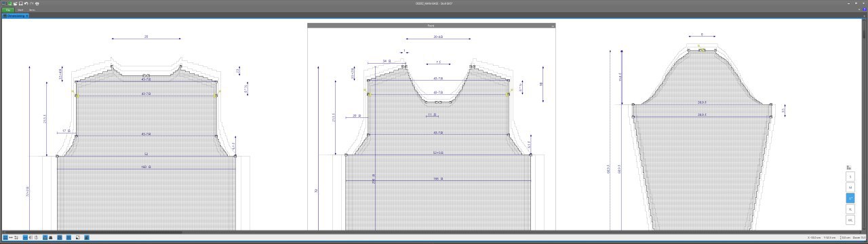Toggle the fourth blue icon in bottom toolbar
868x244 pixels.
[x=25, y=237]
